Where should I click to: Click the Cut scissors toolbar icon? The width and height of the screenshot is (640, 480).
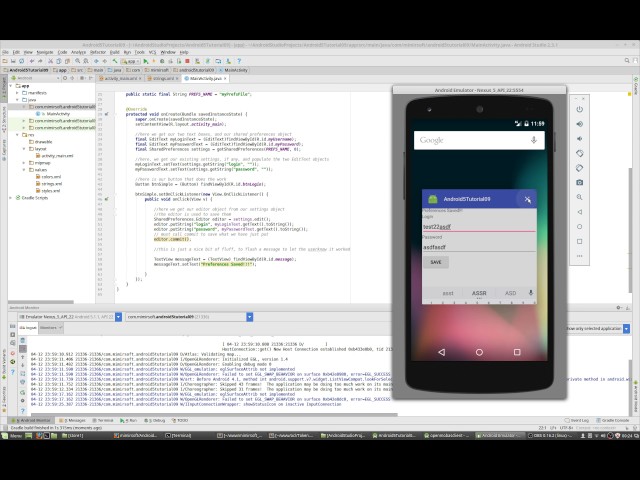coord(51,61)
